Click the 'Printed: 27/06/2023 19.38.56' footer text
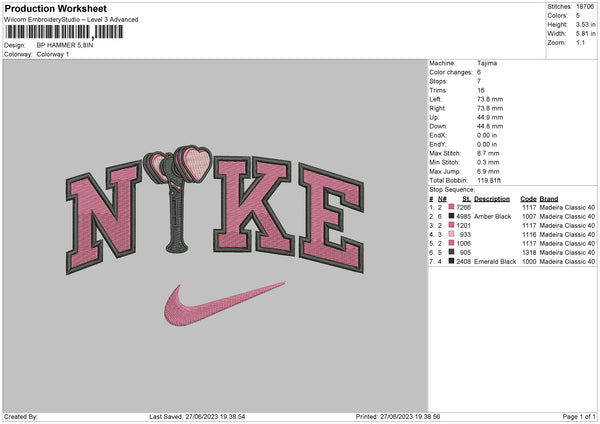This screenshot has width=600, height=424. click(398, 417)
